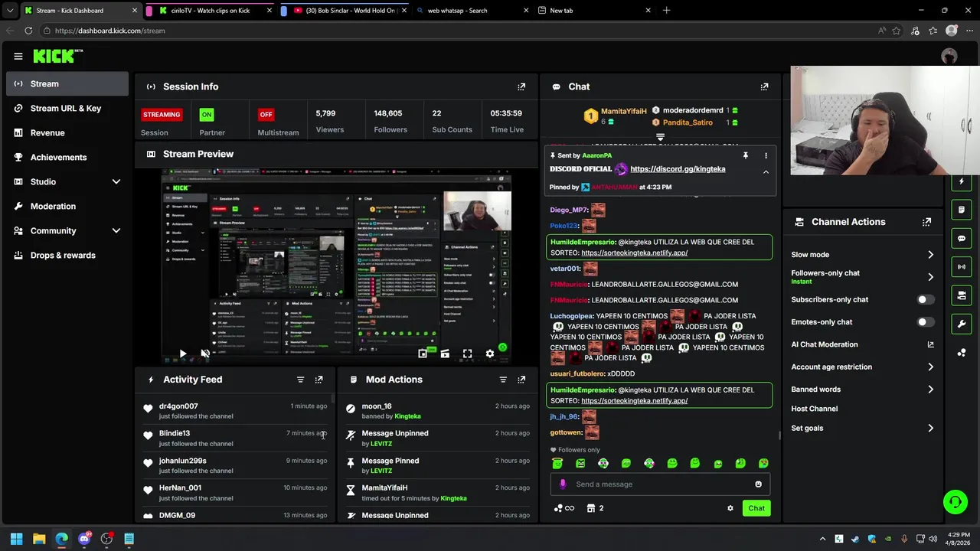Open the discord.gg/kingteka link
This screenshot has height=551, width=980.
pyautogui.click(x=678, y=169)
